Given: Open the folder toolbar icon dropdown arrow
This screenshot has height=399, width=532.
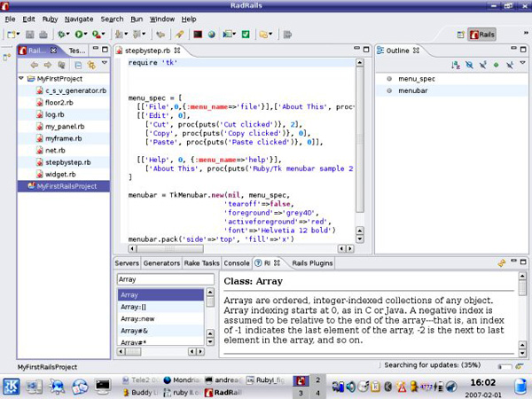Looking at the screenshot, I should click(x=270, y=34).
